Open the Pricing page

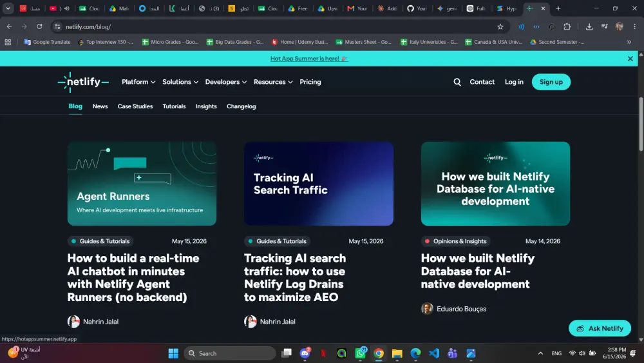coord(310,83)
